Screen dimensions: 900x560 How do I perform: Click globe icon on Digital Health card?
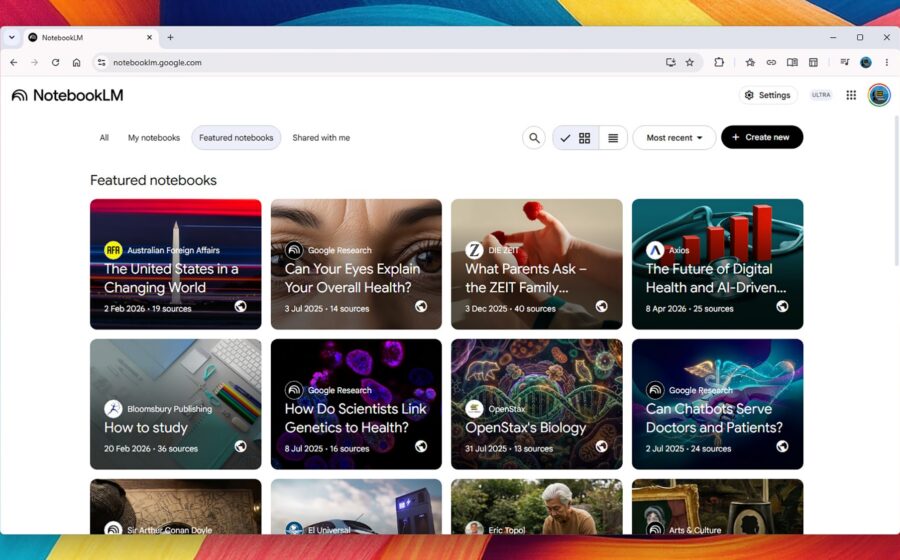click(x=782, y=306)
